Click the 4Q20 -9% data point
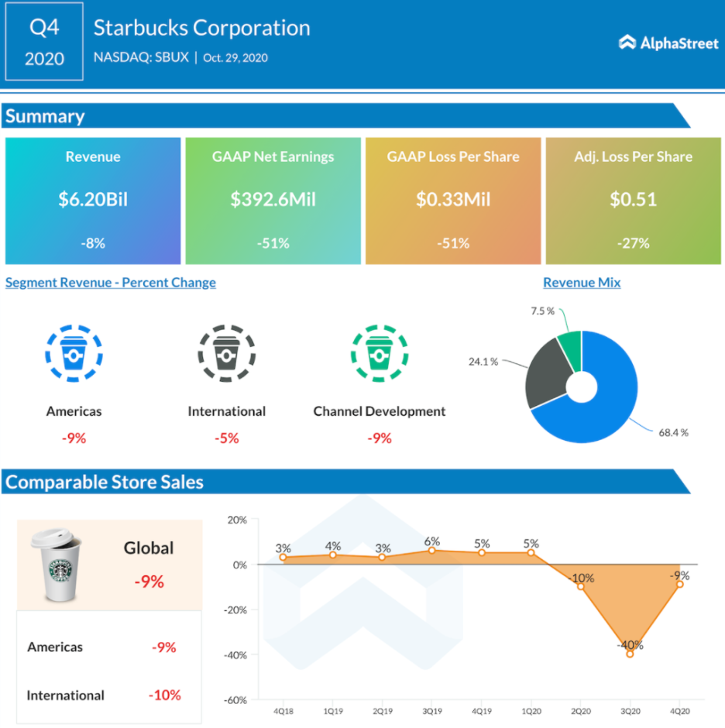Viewport: 725px width, 728px height. pyautogui.click(x=679, y=584)
